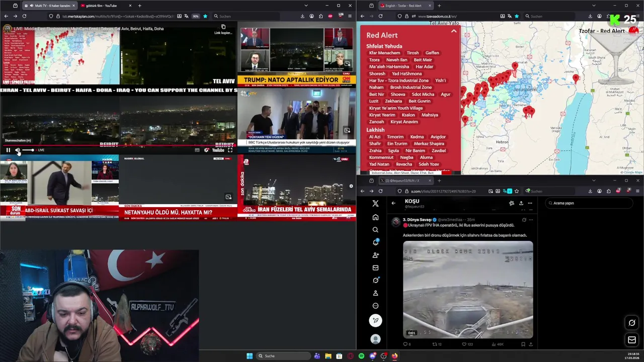Click the Arama yapın search box
The image size is (644, 362).
click(x=589, y=203)
